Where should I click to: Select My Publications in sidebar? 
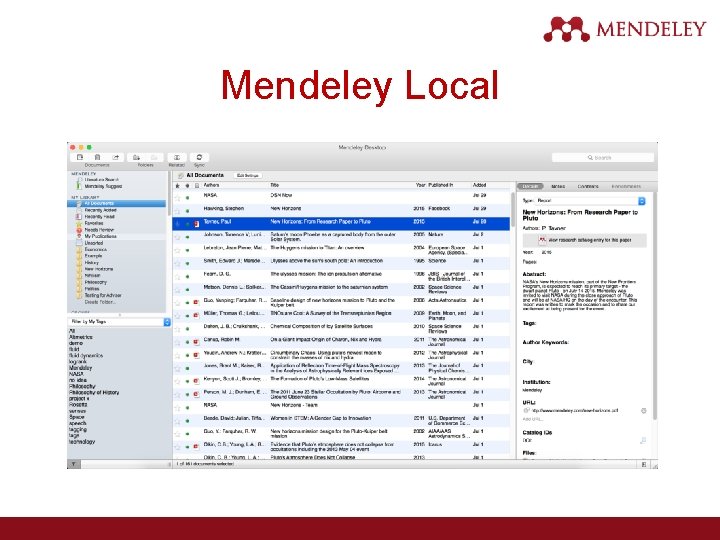100,236
